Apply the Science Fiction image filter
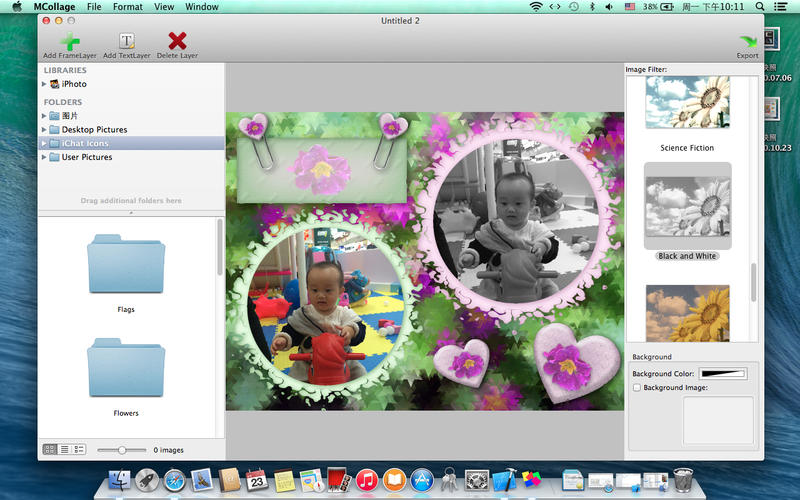Viewport: 800px width, 500px height. (687, 105)
